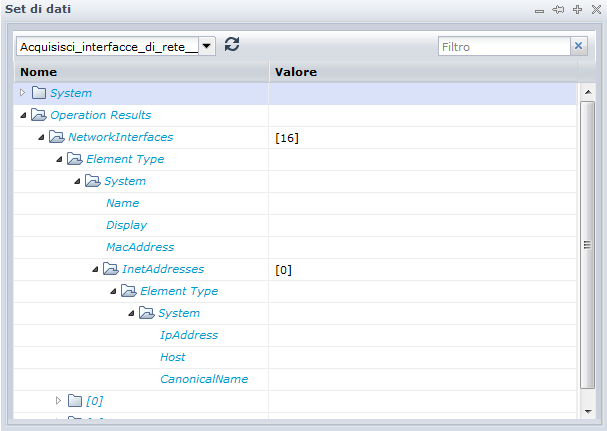Clear the Filtro field with X button

[x=578, y=46]
